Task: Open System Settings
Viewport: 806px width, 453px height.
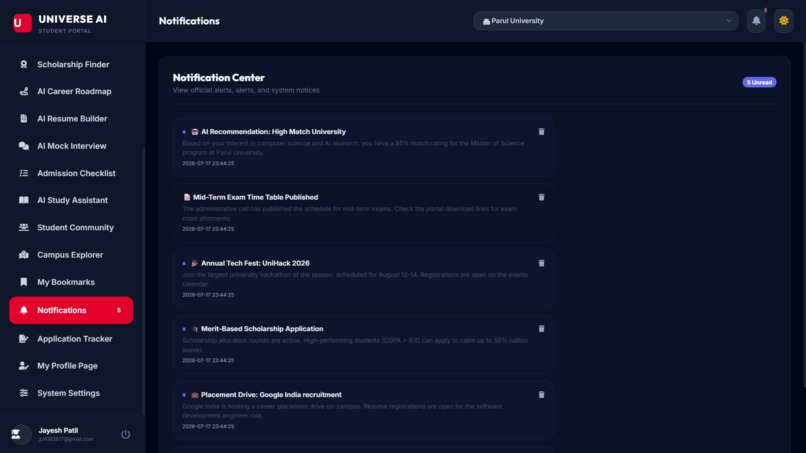Action: point(71,393)
